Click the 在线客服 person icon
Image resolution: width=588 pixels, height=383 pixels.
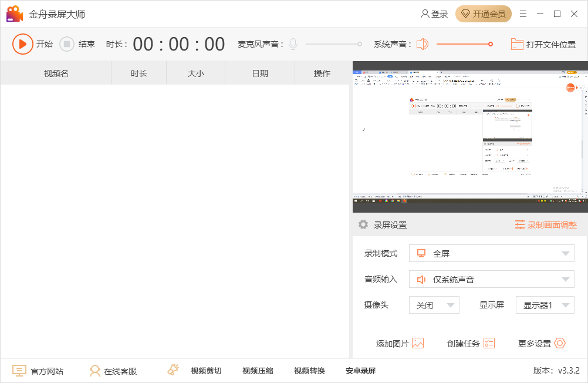95,371
